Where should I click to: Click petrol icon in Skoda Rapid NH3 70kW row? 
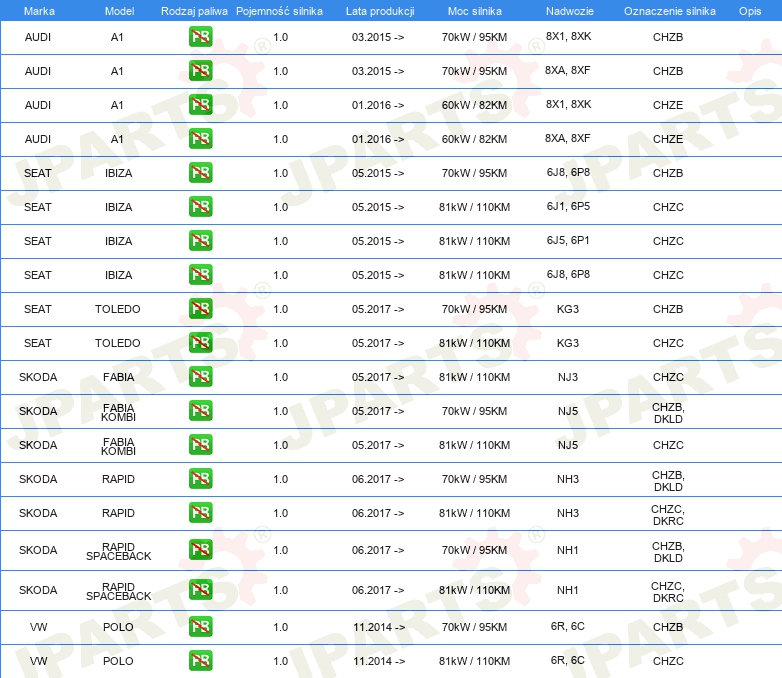(200, 479)
